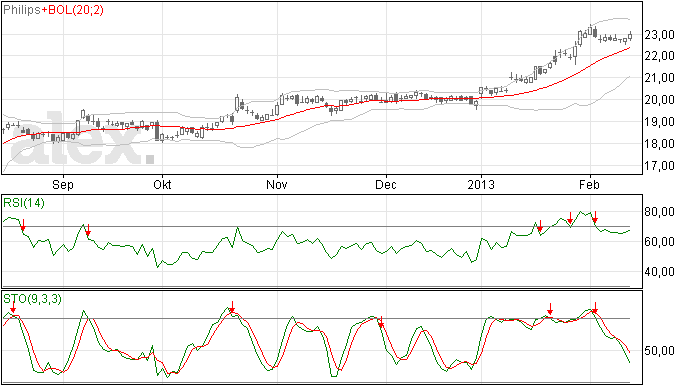Click the 2013 year label

tap(481, 184)
